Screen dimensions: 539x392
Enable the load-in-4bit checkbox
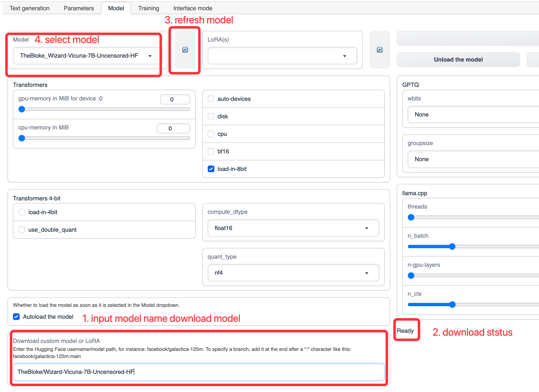22,212
